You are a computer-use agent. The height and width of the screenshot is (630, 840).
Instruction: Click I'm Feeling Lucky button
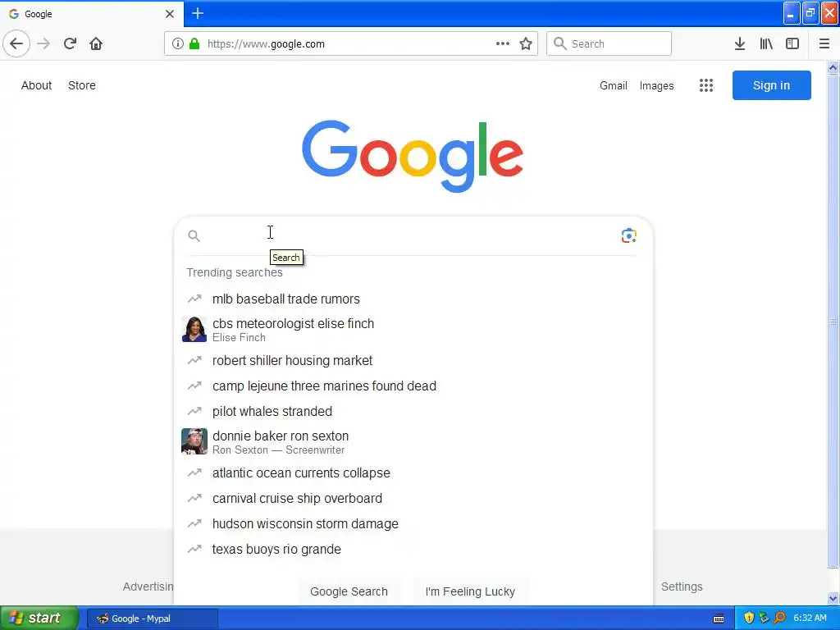[470, 591]
